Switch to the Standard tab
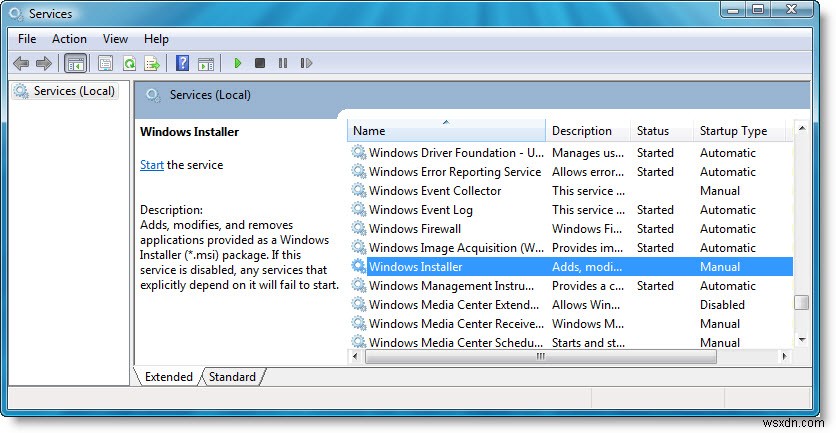 click(x=232, y=376)
